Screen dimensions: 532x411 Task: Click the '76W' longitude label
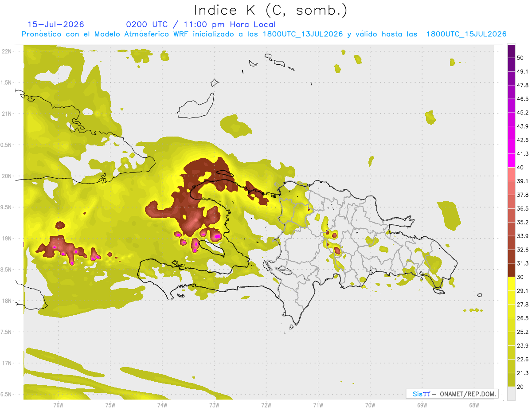click(58, 405)
